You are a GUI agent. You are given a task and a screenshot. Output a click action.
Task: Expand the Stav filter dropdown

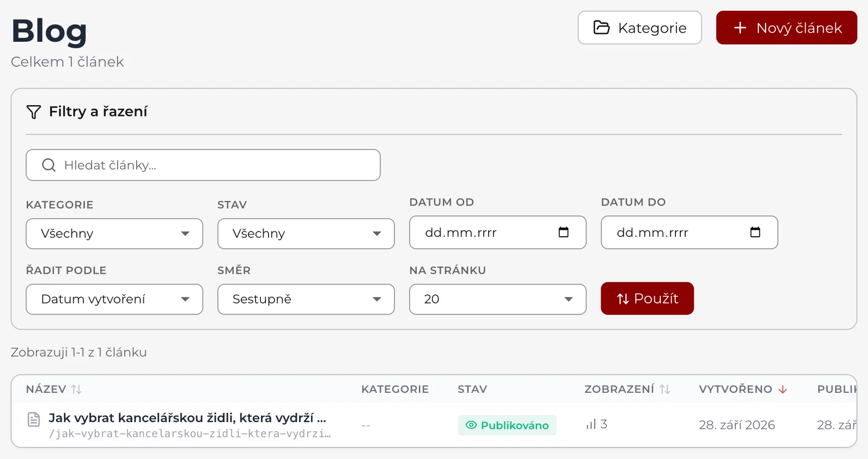point(306,234)
